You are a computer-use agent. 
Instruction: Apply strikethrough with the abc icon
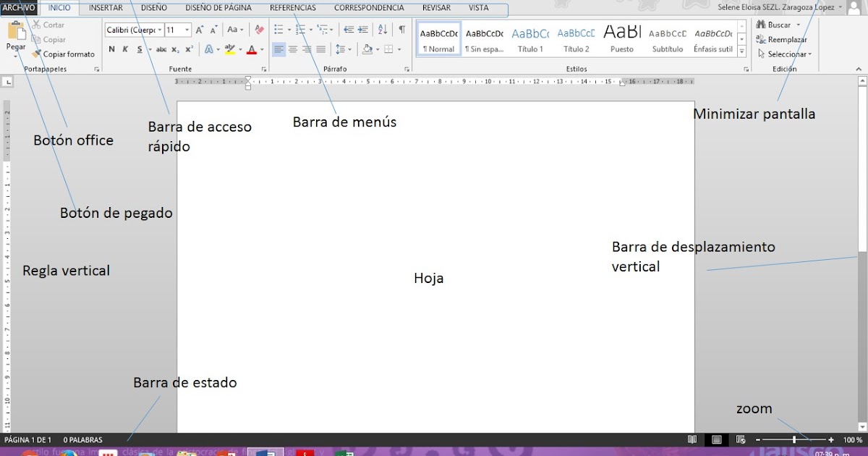tap(163, 50)
